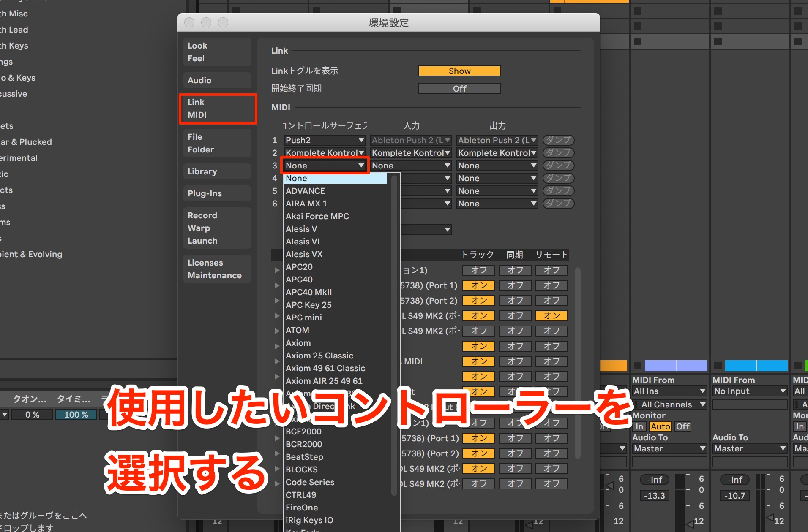The height and width of the screenshot is (532, 808).
Task: Open MIDI From No Input dropdown
Action: (x=750, y=391)
